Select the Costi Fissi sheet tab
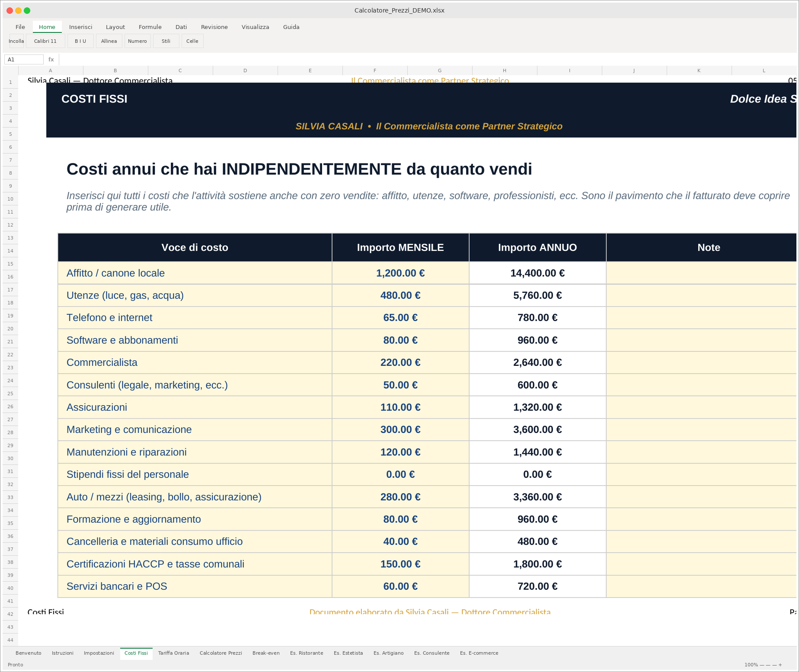799x672 pixels. coord(136,653)
